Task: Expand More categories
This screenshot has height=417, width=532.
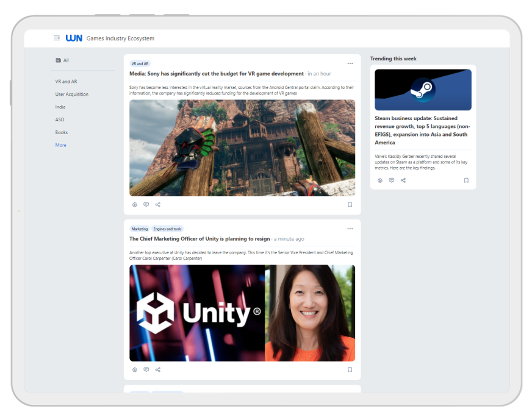Action: click(61, 145)
